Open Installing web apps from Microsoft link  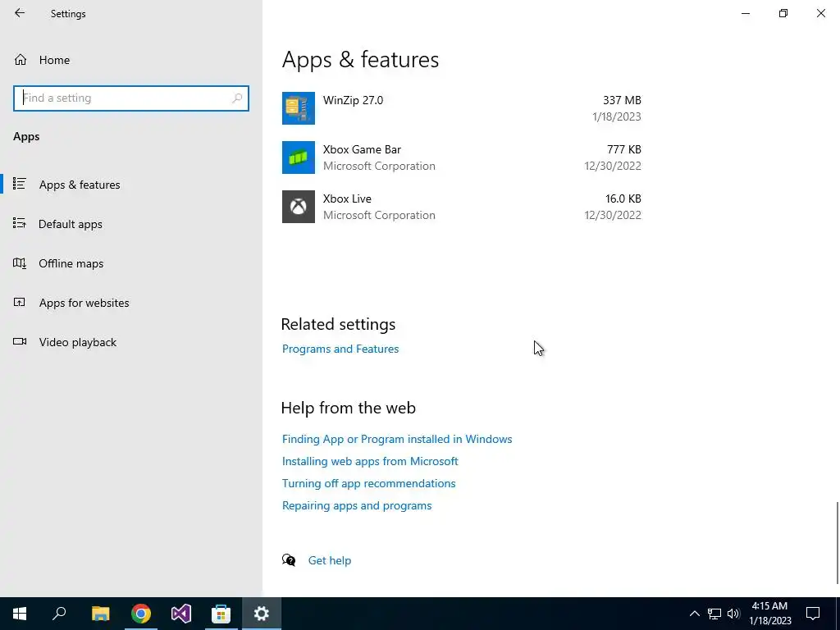[370, 461]
